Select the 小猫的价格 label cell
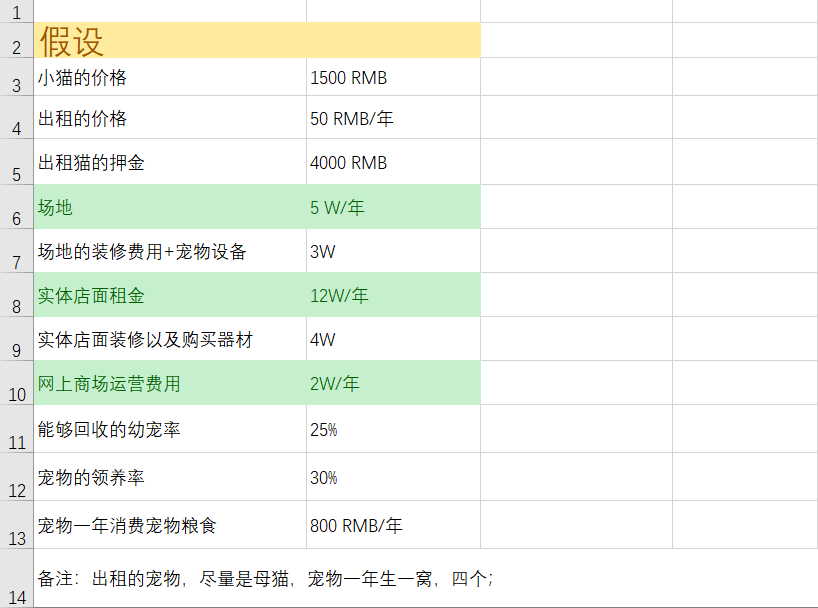This screenshot has width=818, height=608. pos(83,78)
